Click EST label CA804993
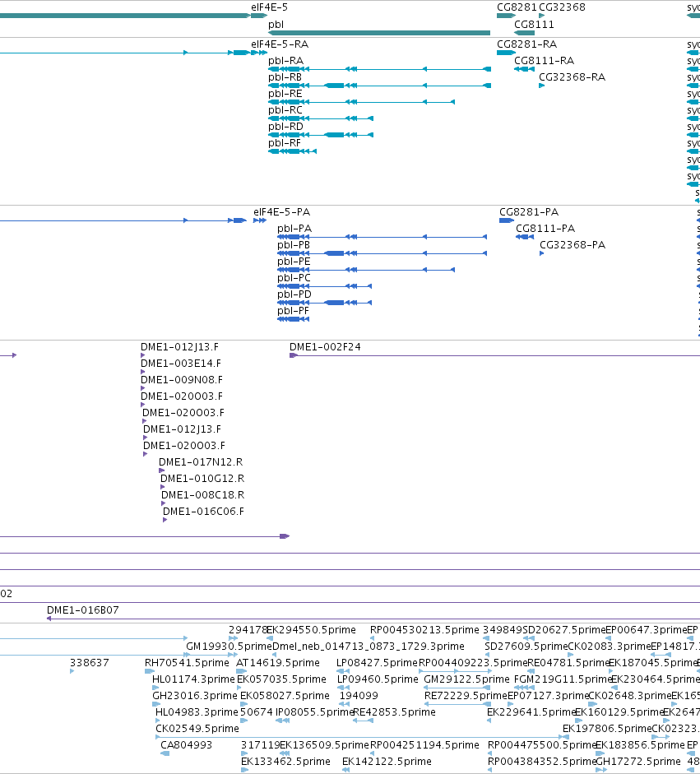This screenshot has height=774, width=700. (186, 745)
